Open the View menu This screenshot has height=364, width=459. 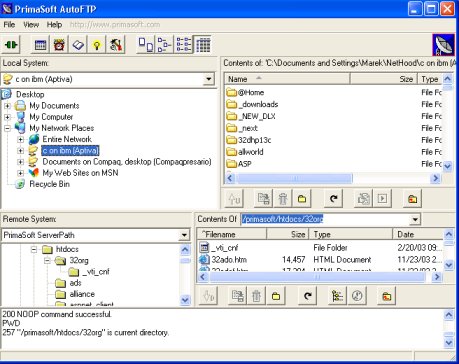click(31, 25)
